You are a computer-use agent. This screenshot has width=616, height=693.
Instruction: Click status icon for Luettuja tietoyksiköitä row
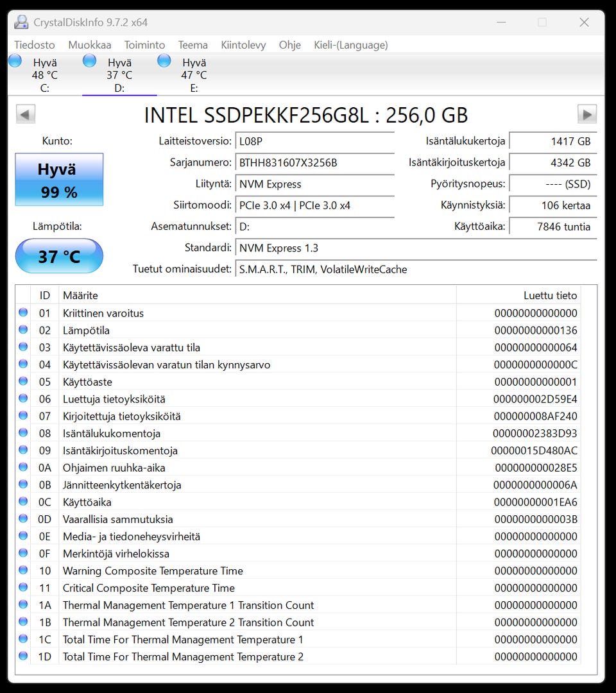23,398
